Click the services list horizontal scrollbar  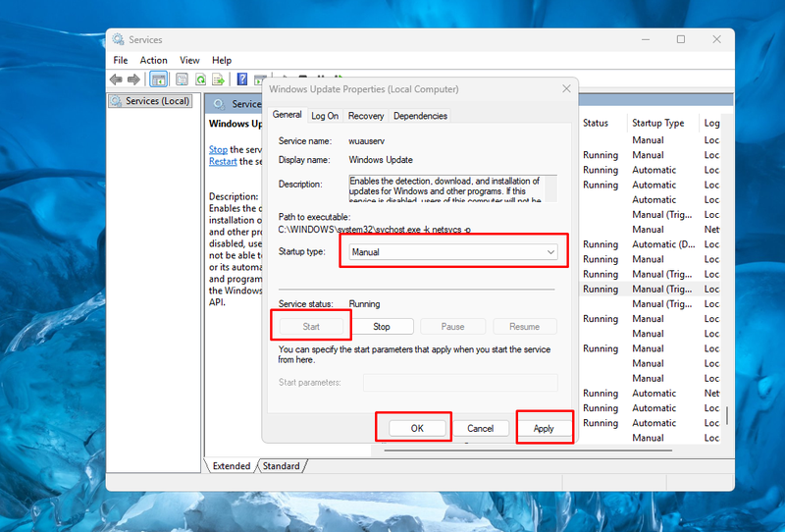point(528,451)
